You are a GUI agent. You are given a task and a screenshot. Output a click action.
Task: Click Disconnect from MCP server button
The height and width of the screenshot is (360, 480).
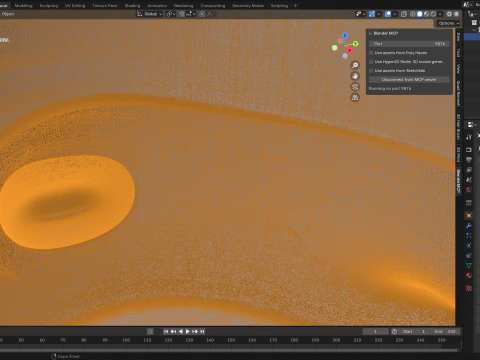409,79
